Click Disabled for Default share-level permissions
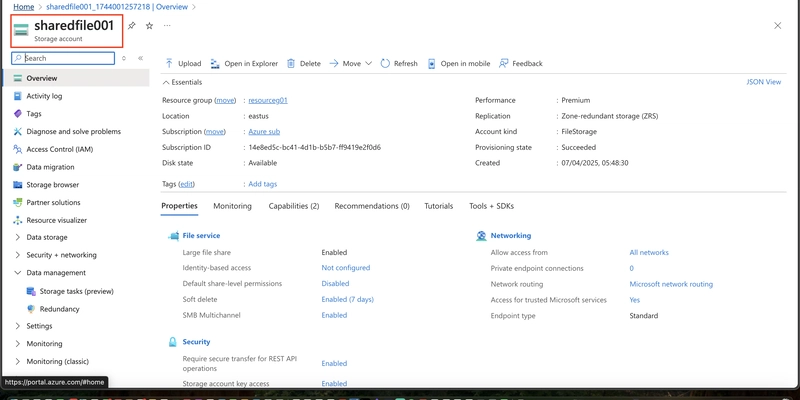Screen dimensions: 800x400 point(335,284)
